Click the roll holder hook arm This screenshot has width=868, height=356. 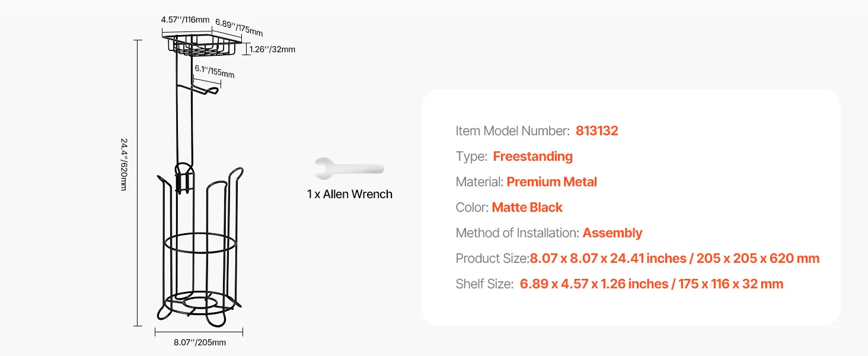(199, 90)
